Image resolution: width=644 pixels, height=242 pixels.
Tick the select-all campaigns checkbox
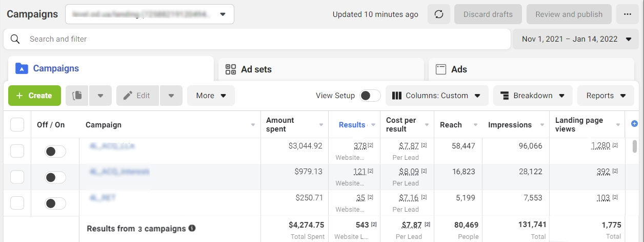tap(17, 124)
